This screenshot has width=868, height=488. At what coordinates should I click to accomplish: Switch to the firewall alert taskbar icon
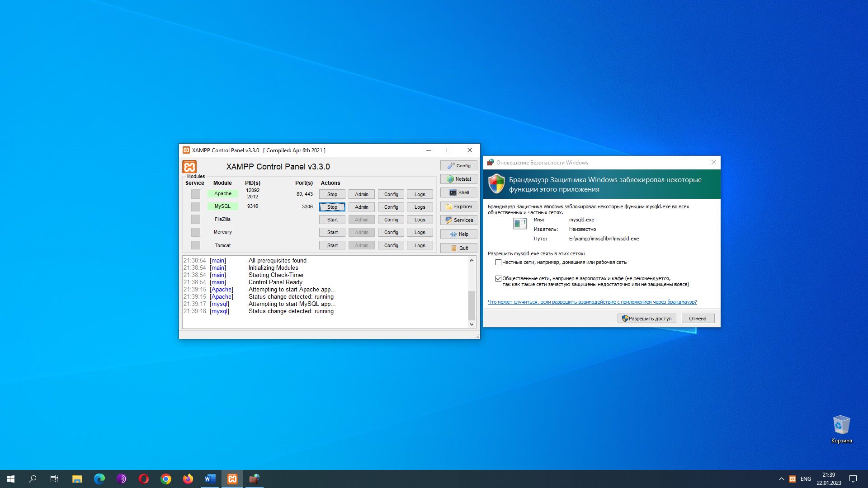tap(255, 479)
